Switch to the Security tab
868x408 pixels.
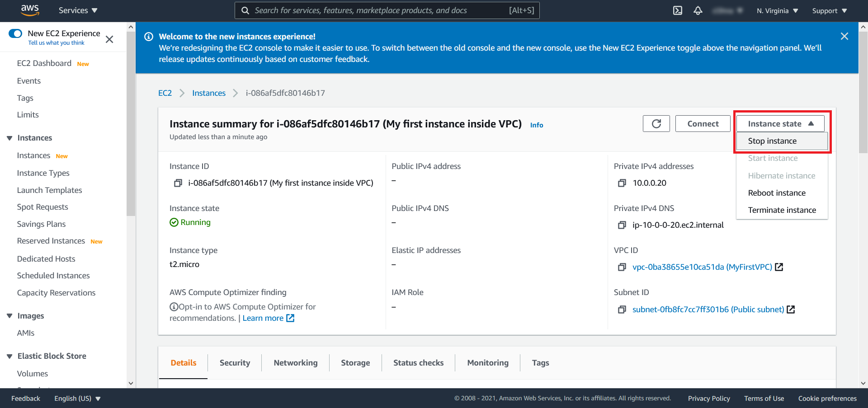235,363
